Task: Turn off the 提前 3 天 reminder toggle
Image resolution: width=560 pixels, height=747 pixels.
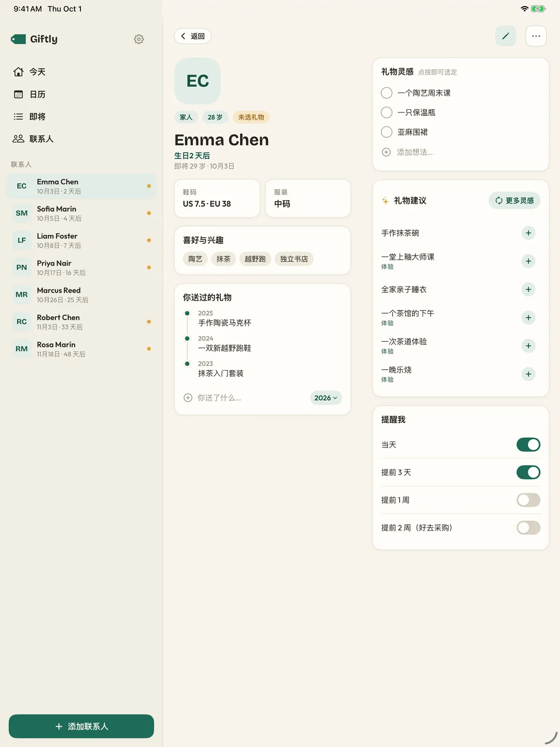Action: [x=528, y=473]
